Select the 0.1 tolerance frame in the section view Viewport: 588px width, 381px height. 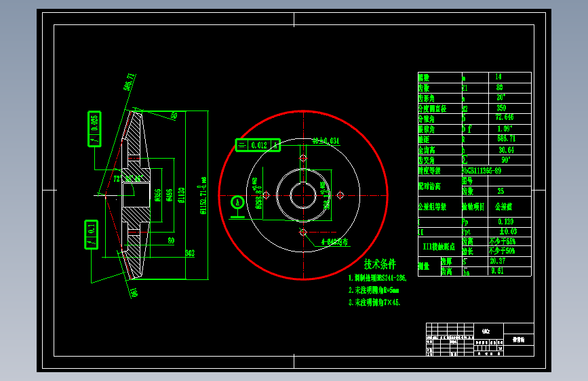click(91, 235)
